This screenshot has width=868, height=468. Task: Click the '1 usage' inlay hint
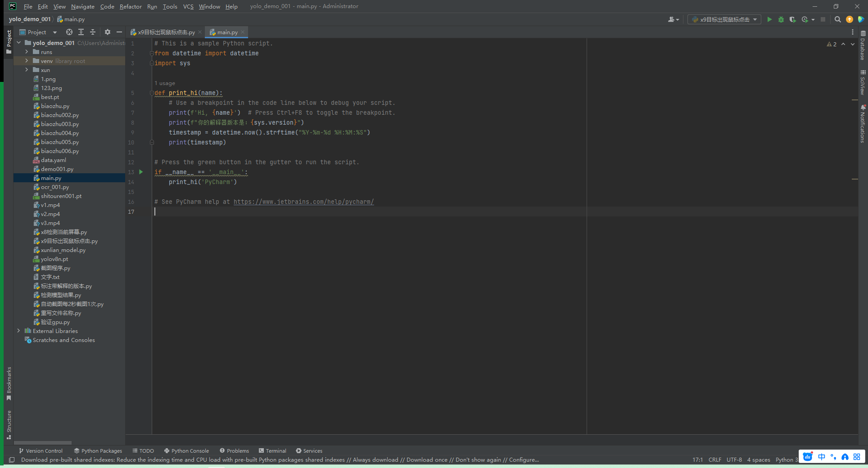click(165, 83)
